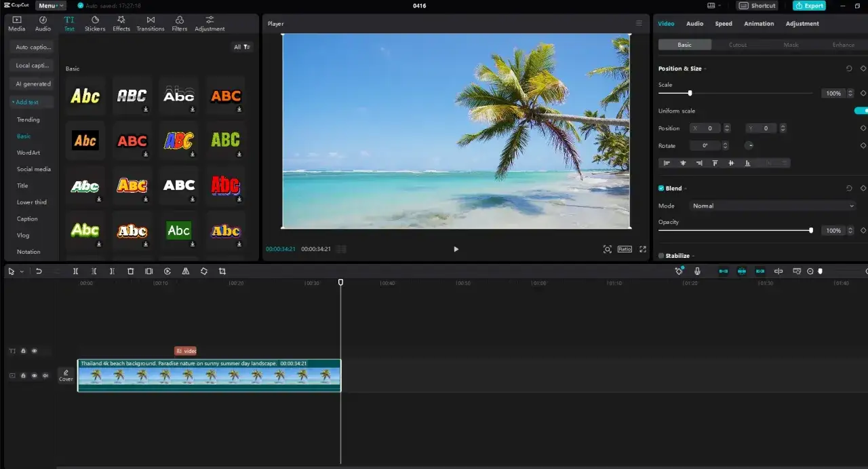Select the green ABC text preset thumbnail
868x469 pixels.
225,140
